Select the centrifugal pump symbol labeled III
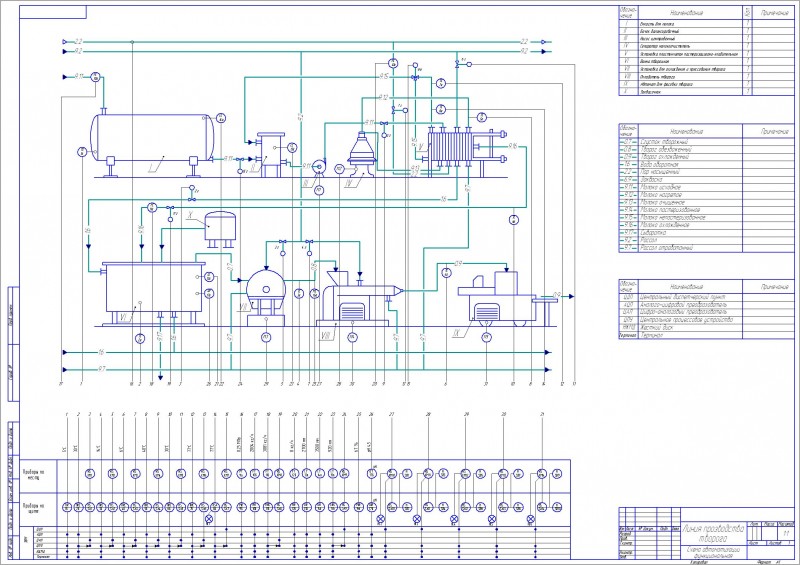 [319, 167]
